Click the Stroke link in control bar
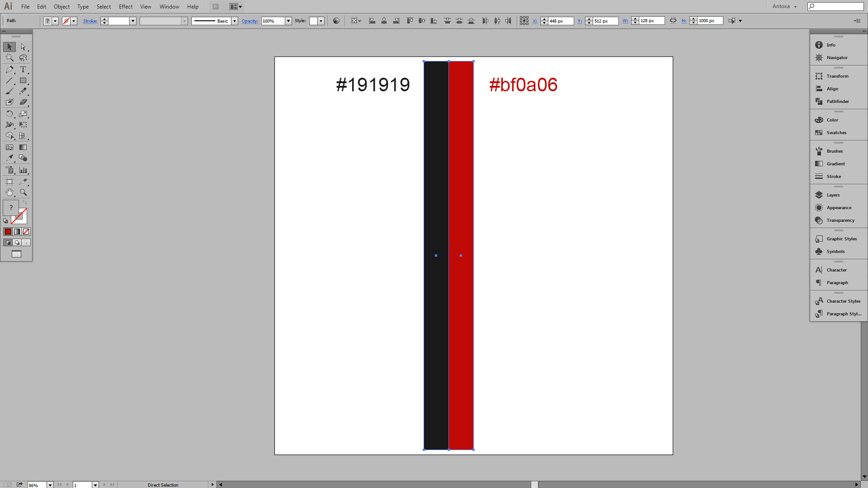 coord(90,21)
